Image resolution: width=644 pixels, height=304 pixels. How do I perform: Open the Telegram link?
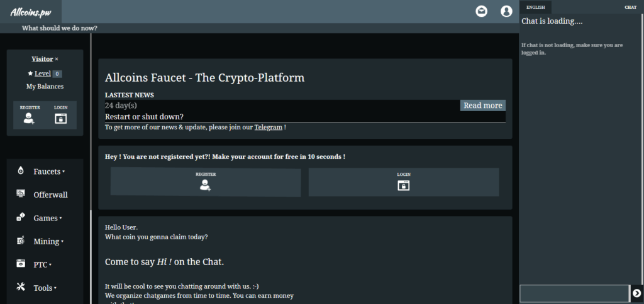(268, 127)
